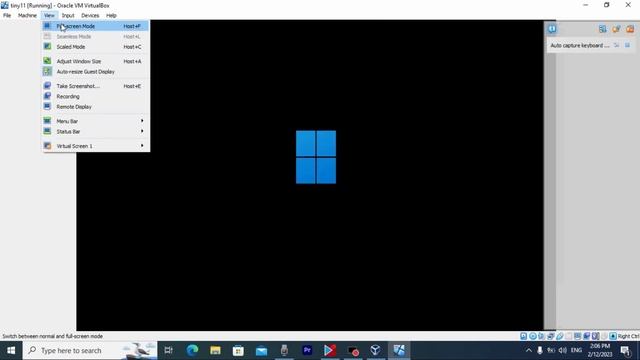Click screen recorder taskbar icon
Screen dimensions: 640x360
353,350
